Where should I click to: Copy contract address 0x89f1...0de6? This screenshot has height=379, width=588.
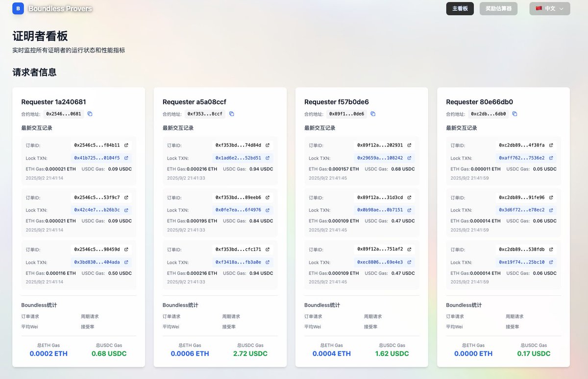pos(373,114)
